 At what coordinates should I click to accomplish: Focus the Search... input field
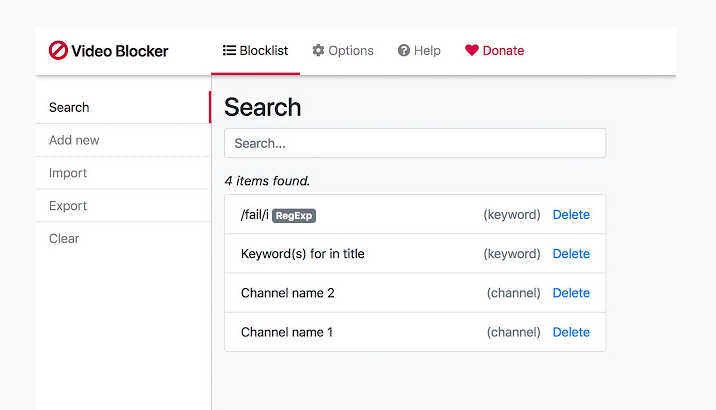(x=414, y=143)
